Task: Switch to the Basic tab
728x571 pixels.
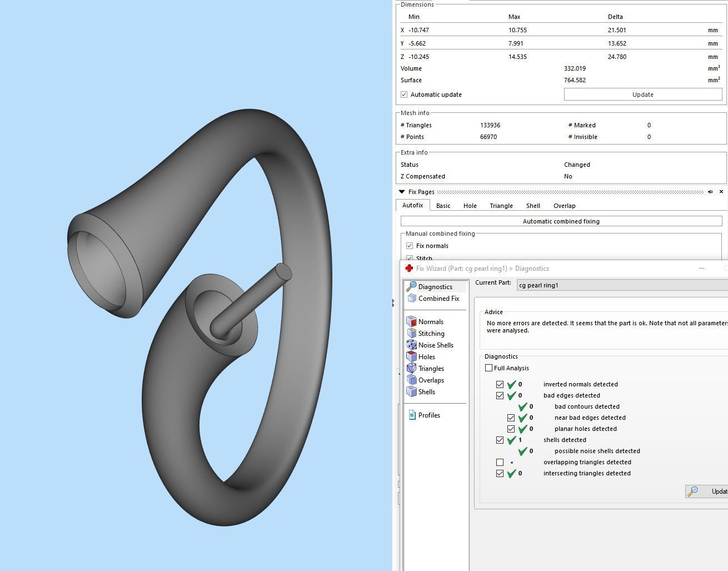Action: pyautogui.click(x=443, y=206)
